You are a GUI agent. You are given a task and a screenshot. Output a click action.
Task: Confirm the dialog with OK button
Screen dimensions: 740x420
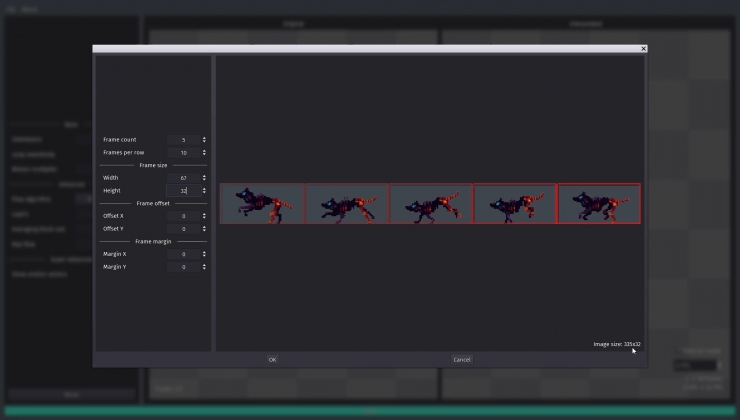coord(272,360)
